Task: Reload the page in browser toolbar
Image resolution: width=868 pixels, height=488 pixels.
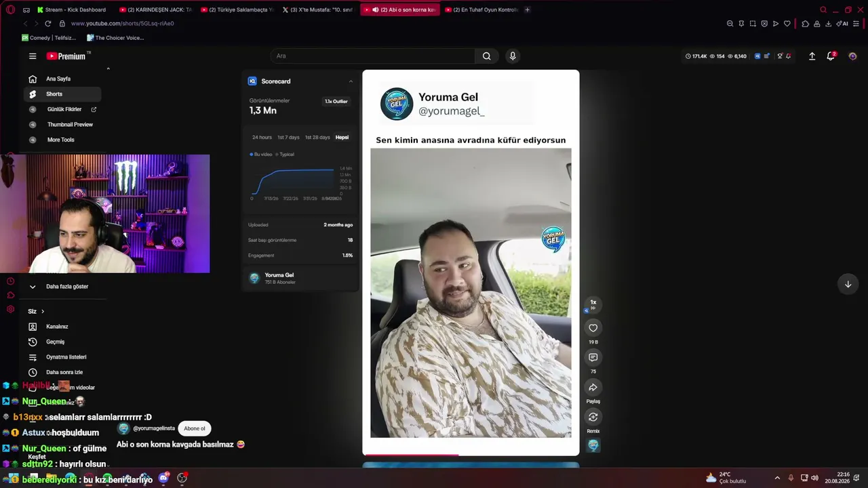Action: coord(47,23)
